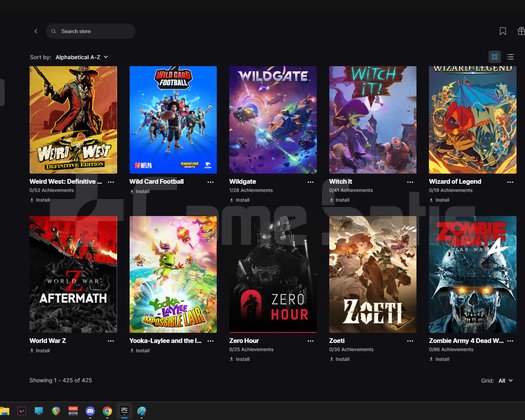
Task: Open the gift box icon at top right
Action: click(521, 31)
